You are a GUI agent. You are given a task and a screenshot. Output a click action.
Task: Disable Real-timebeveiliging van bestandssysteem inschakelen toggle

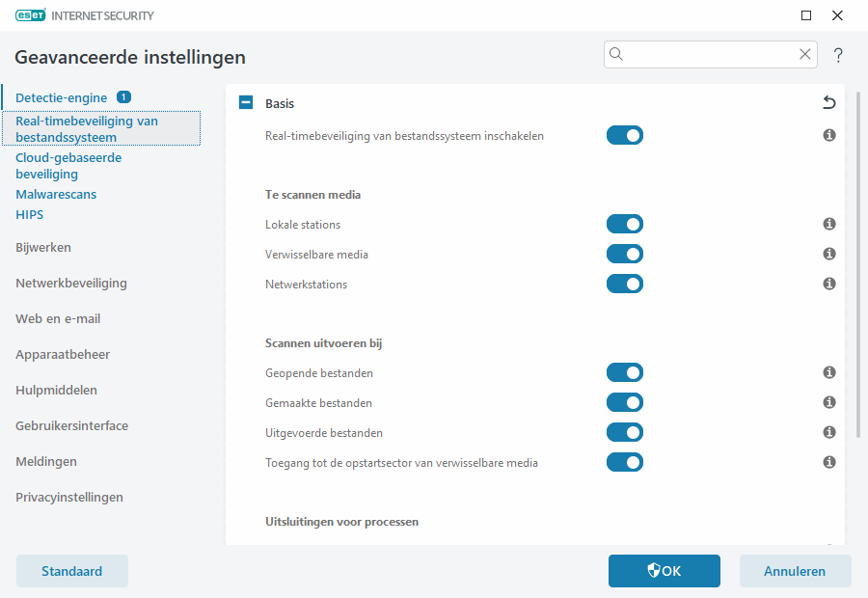[624, 136]
